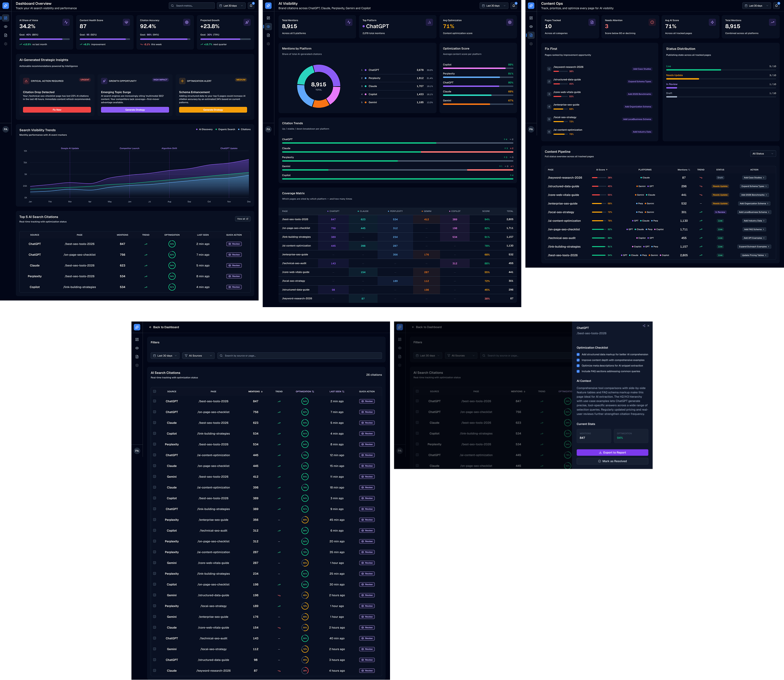784x680 pixels.
Task: Click the Pages Tracked document icon
Action: coord(592,22)
